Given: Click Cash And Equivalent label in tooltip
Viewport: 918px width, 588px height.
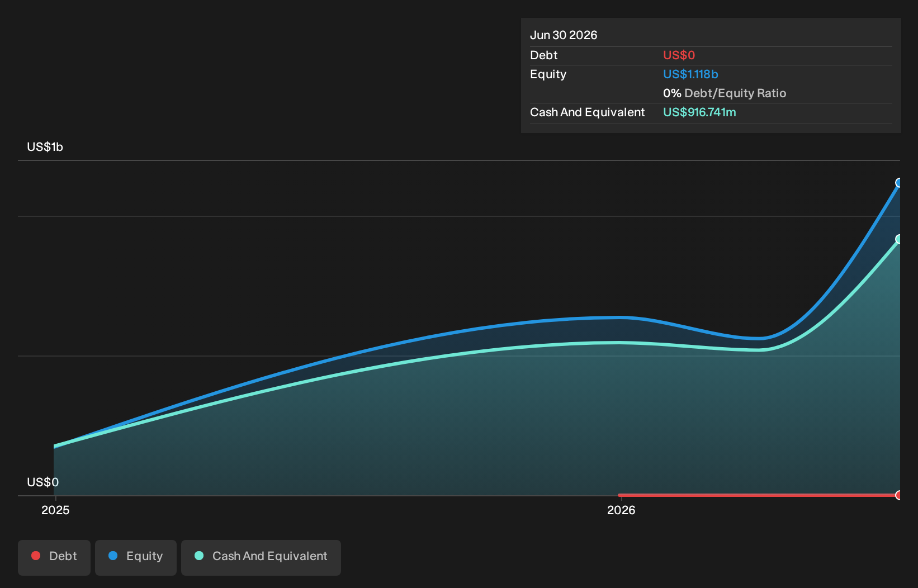Looking at the screenshot, I should point(588,112).
